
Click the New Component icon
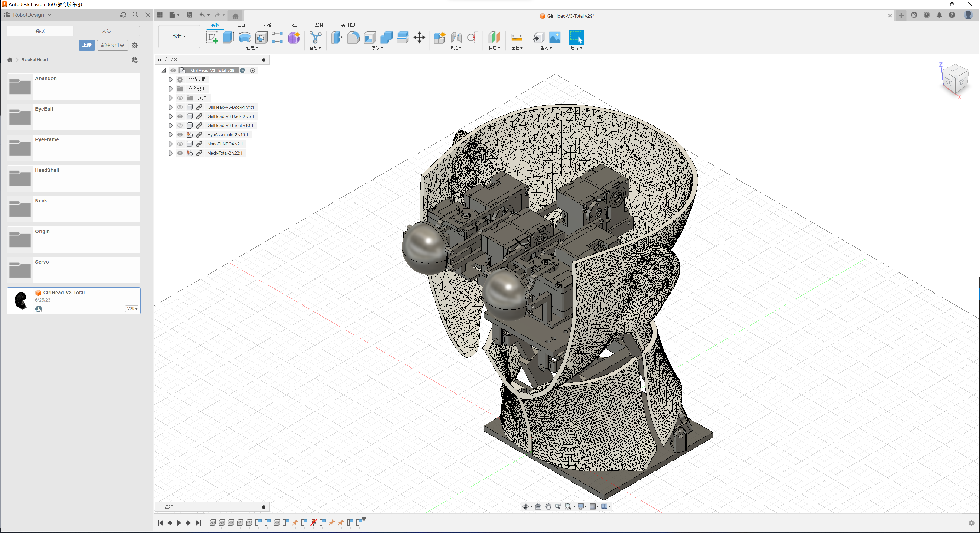439,37
